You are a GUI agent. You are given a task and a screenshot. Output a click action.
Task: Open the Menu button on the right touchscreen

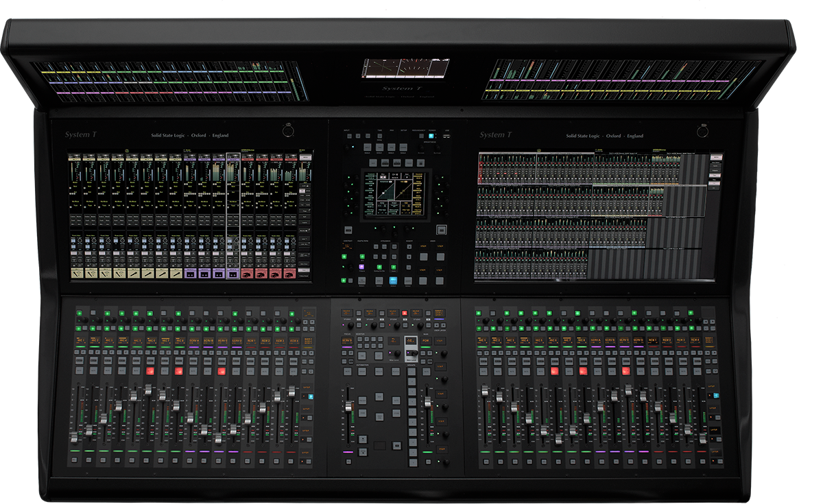pos(717,157)
